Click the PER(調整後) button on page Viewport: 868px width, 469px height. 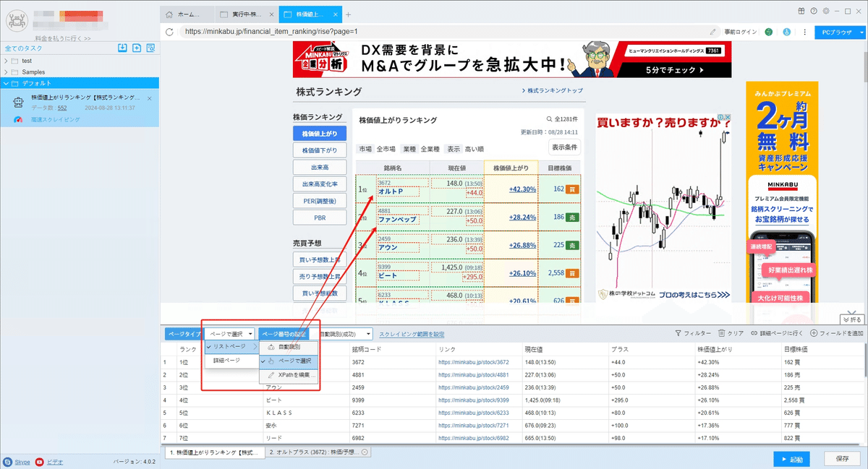(x=320, y=201)
